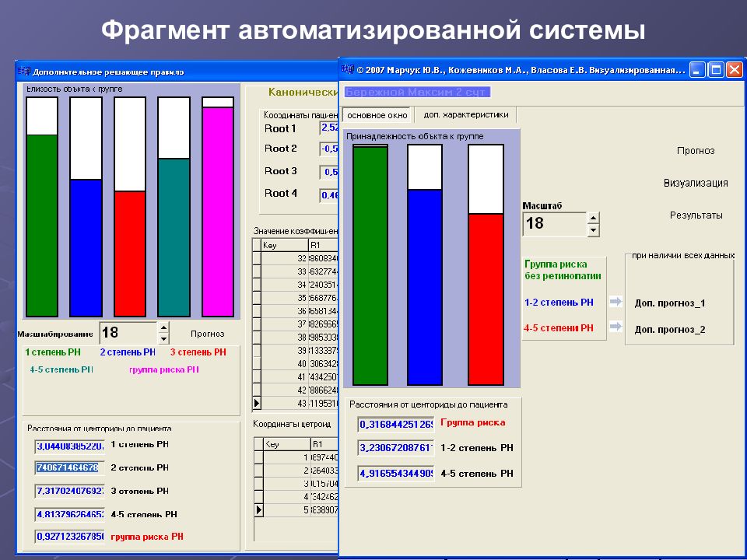Click the Бережной Максим 2 сут name field

tap(417, 92)
